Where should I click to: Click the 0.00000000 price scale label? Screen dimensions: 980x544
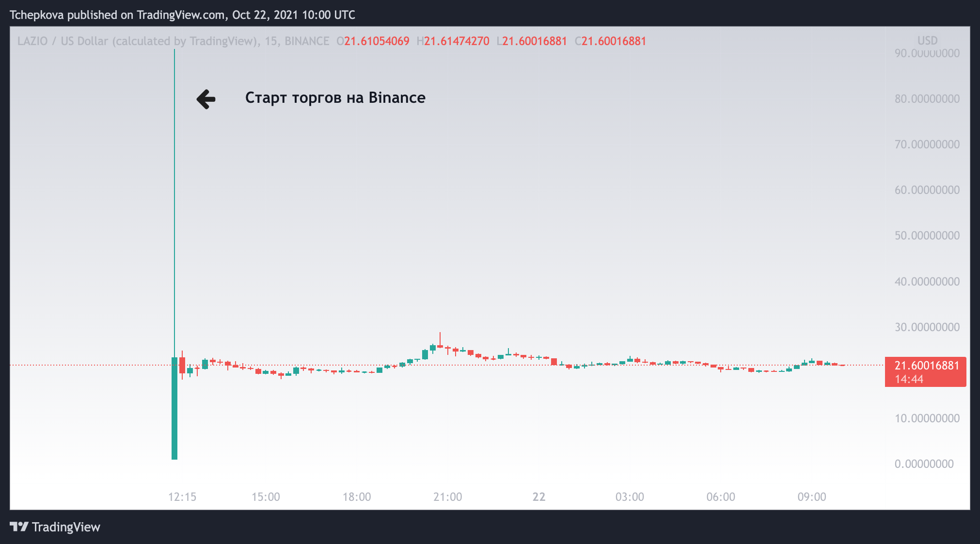pyautogui.click(x=924, y=464)
